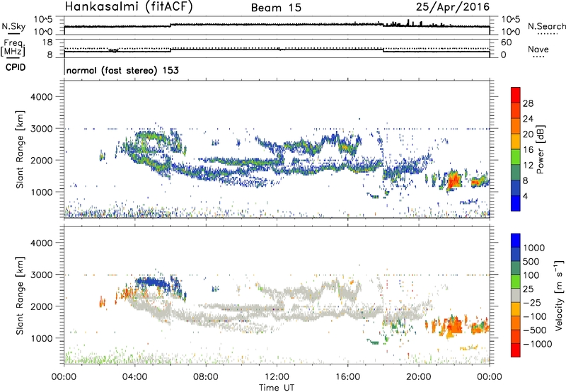Select the N.Sky legend label
The height and width of the screenshot is (392, 566).
[x=13, y=26]
